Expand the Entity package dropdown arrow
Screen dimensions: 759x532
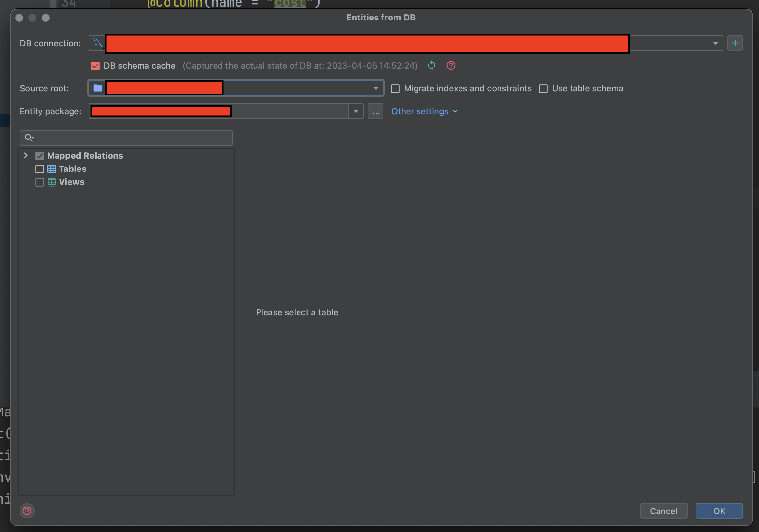(x=356, y=111)
